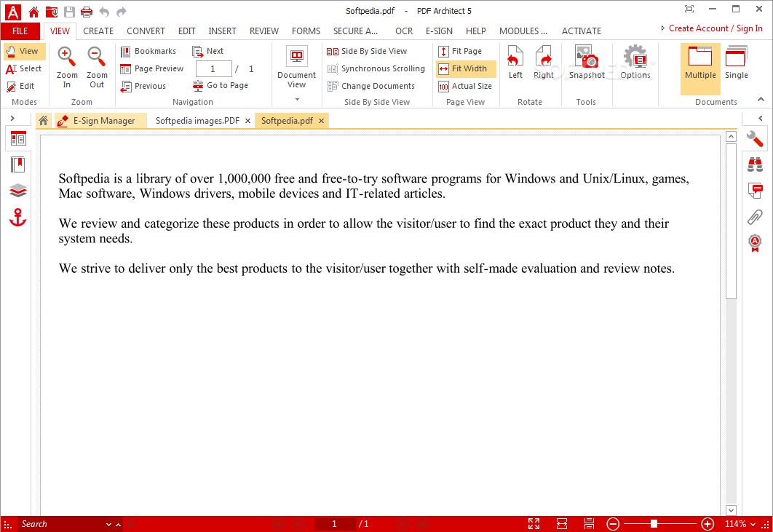Switch to Edit mode
773x532 pixels.
20,87
